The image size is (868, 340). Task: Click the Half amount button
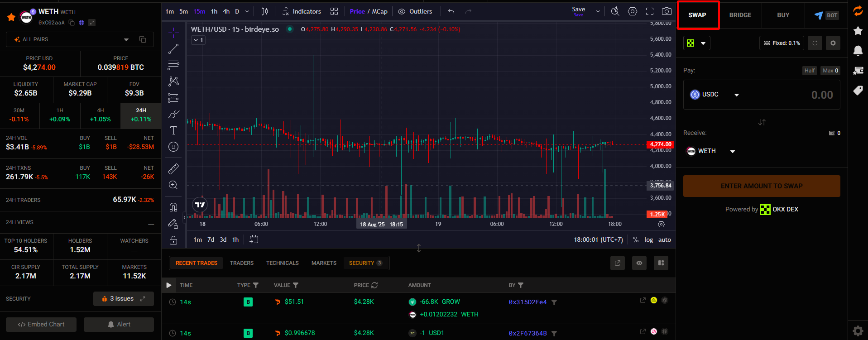pos(810,71)
